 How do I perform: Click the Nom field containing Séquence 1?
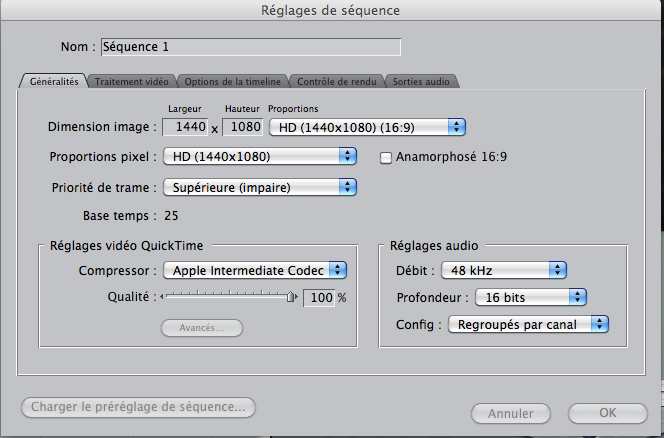pyautogui.click(x=251, y=47)
